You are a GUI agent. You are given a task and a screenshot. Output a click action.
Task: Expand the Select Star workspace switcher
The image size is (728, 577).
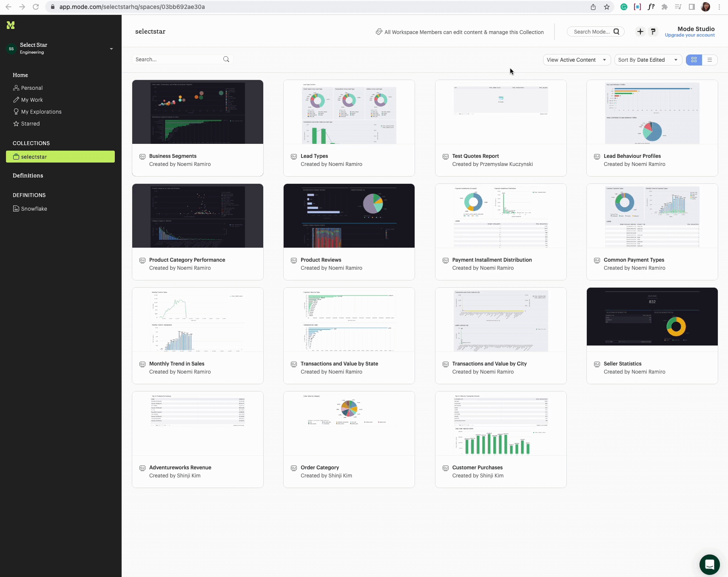111,49
